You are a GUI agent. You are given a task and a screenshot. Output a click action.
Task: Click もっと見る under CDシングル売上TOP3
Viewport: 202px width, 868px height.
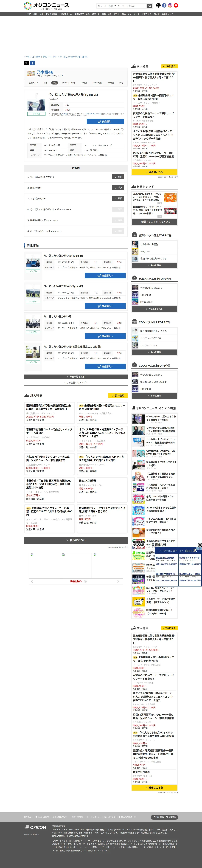154,352
